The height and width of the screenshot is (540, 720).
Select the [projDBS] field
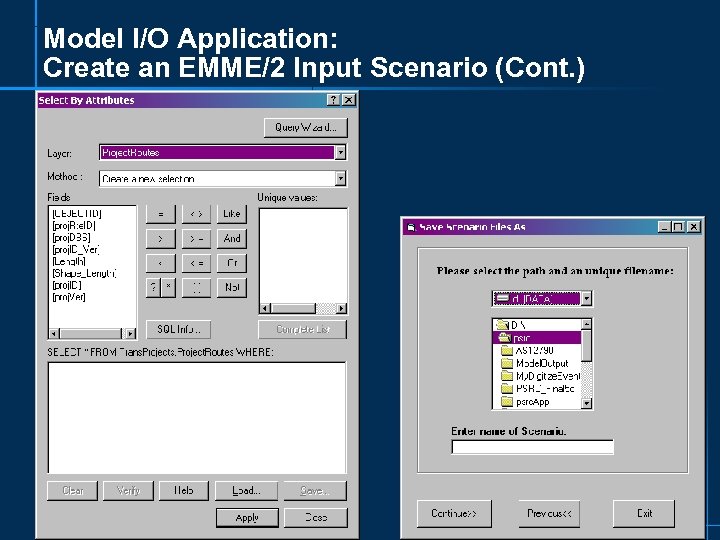pyautogui.click(x=71, y=237)
